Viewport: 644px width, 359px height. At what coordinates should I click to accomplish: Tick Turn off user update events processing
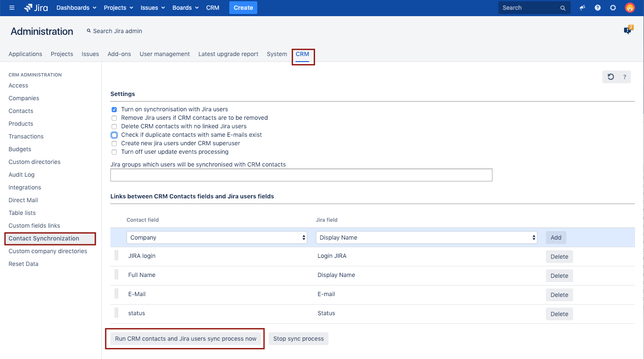click(114, 152)
